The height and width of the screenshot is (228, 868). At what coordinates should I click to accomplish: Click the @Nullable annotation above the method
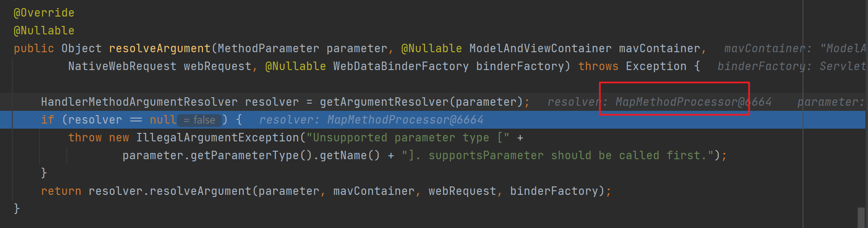coord(44,31)
